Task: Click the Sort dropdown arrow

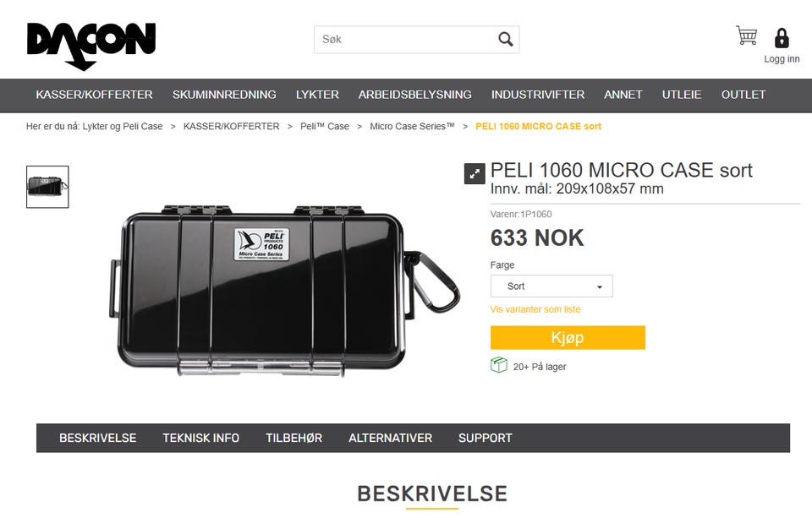Action: pyautogui.click(x=600, y=286)
